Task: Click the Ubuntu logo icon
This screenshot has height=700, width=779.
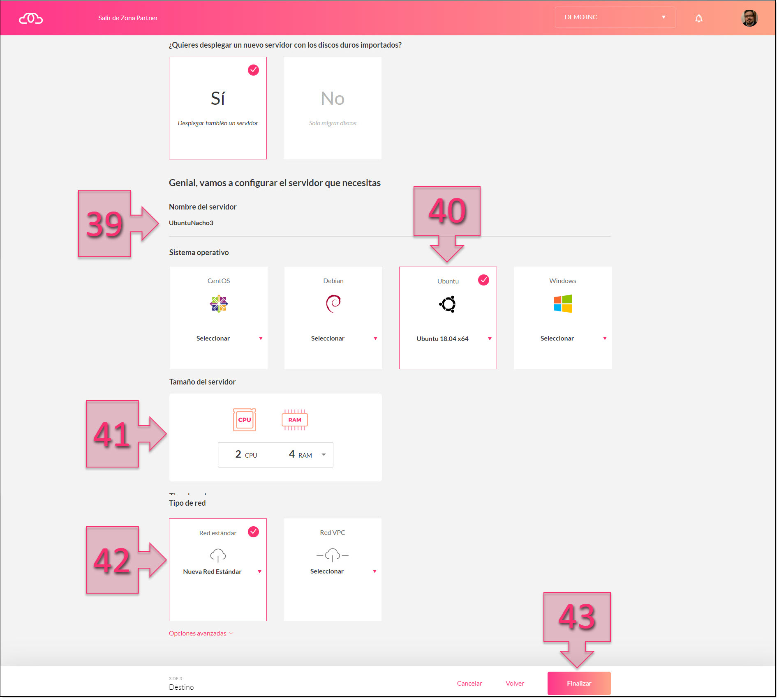Action: [448, 304]
